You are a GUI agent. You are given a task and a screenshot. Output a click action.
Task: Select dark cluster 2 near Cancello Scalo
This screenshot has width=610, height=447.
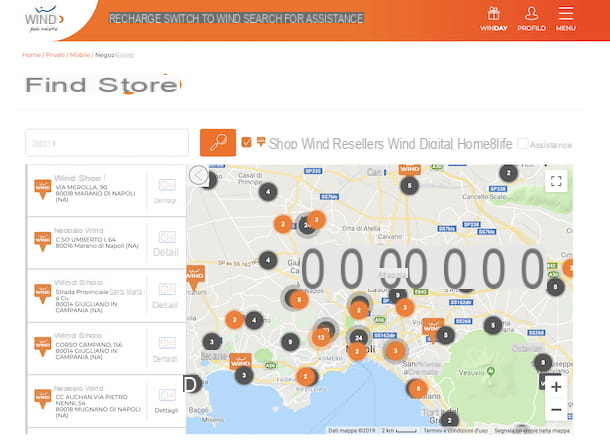click(508, 173)
